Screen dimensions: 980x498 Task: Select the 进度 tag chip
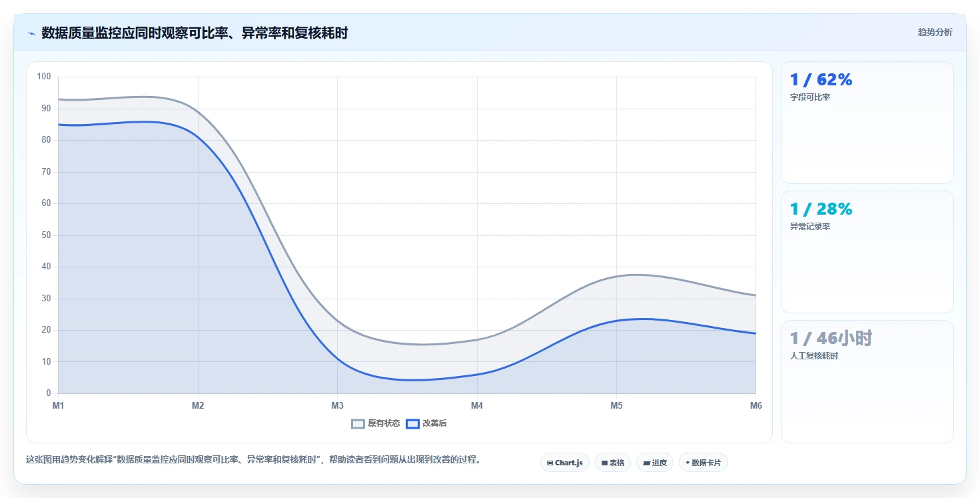655,463
